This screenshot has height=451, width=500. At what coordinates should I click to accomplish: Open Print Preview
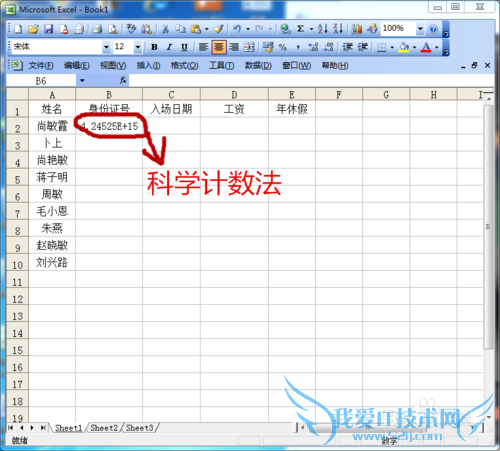113,29
